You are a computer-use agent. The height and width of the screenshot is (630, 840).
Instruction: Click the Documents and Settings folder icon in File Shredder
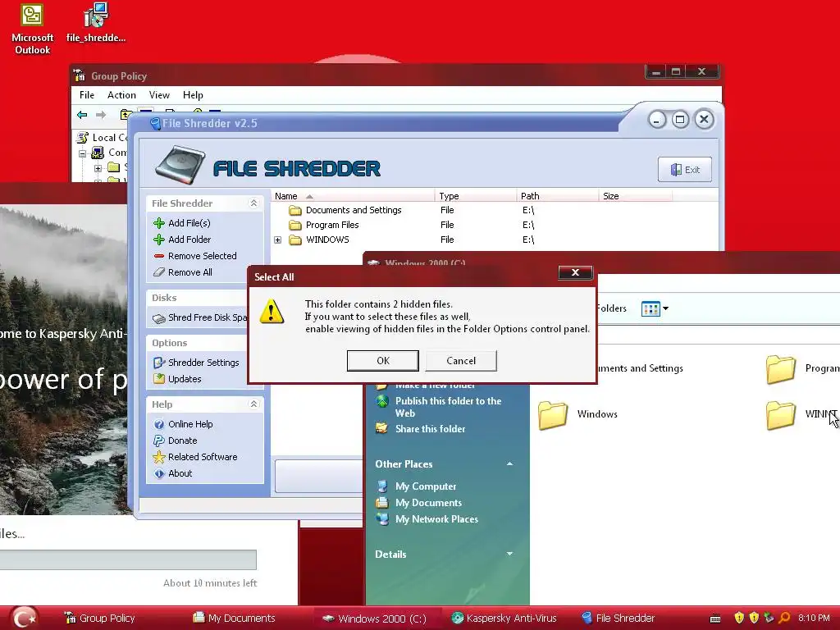coord(295,210)
